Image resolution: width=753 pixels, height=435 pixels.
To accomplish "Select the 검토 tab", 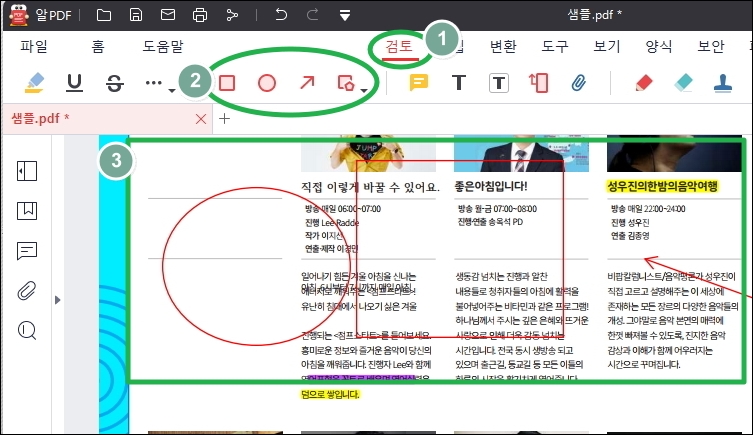I will click(399, 46).
